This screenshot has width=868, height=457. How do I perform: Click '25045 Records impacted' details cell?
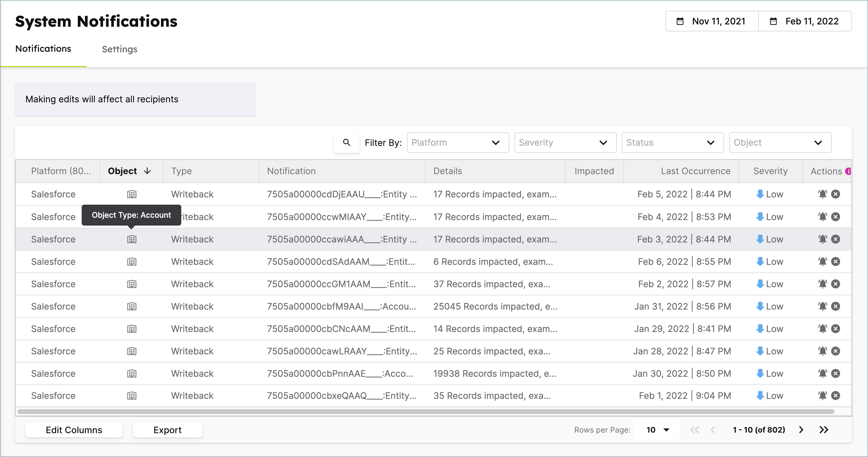[495, 306]
